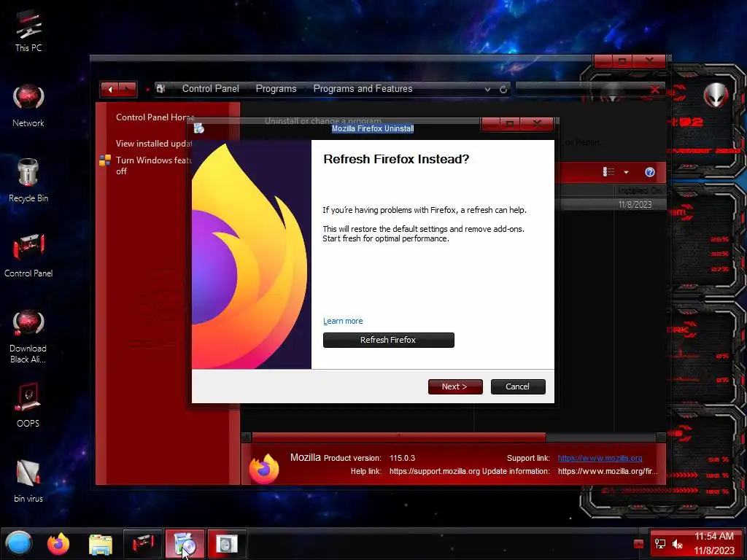Open the Learn more link
The image size is (747, 560).
click(343, 321)
